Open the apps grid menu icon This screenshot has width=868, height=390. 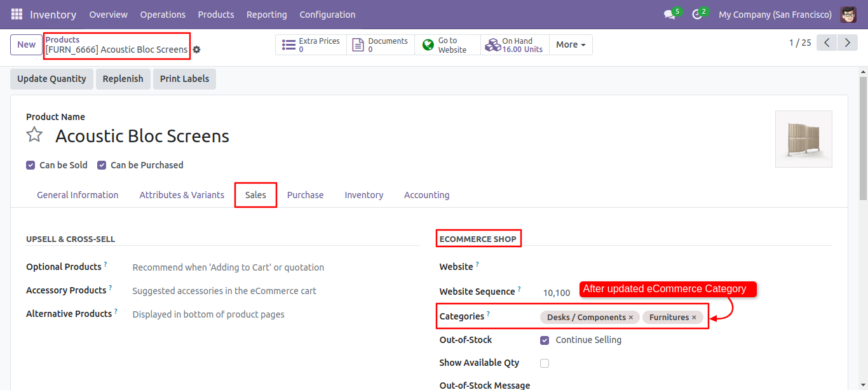point(17,14)
